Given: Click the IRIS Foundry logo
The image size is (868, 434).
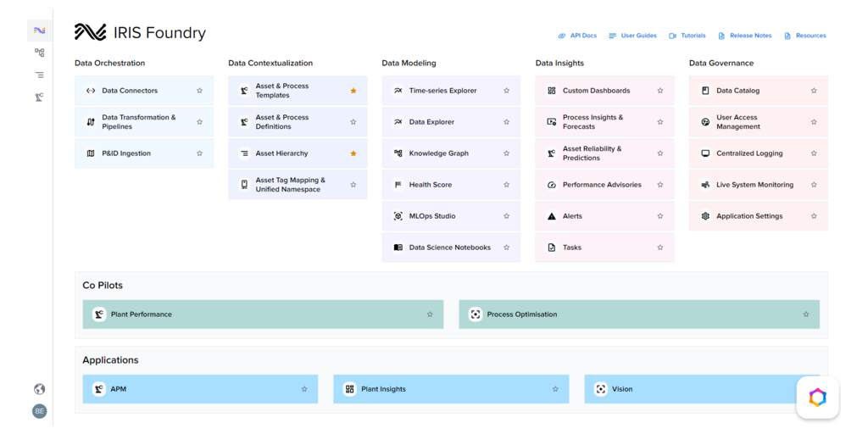Looking at the screenshot, I should click(141, 33).
